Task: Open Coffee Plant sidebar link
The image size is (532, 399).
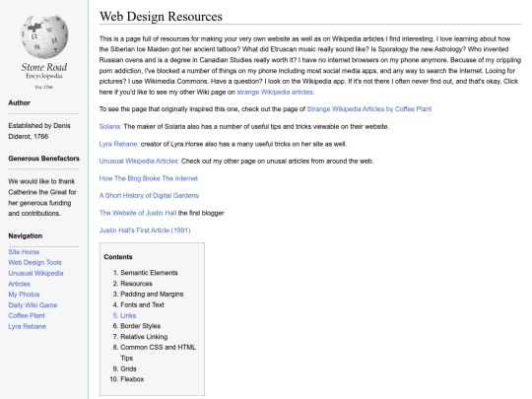Action: click(27, 315)
